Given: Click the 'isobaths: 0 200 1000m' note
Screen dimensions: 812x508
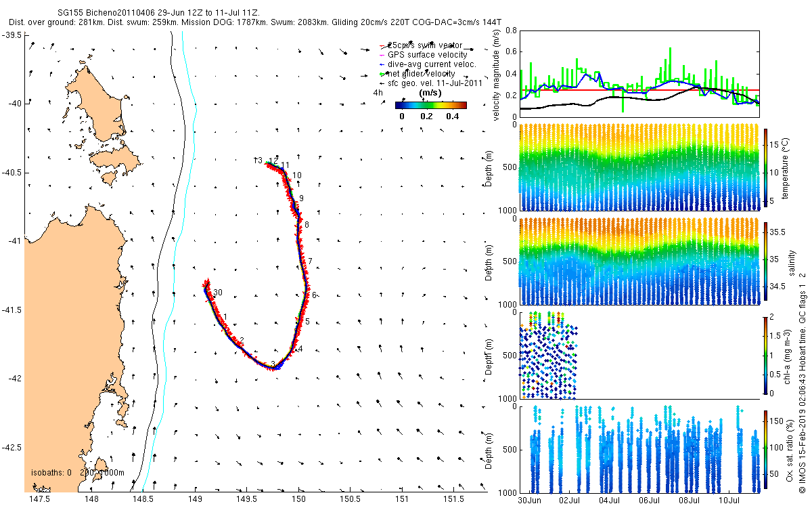Looking at the screenshot, I should (x=78, y=472).
